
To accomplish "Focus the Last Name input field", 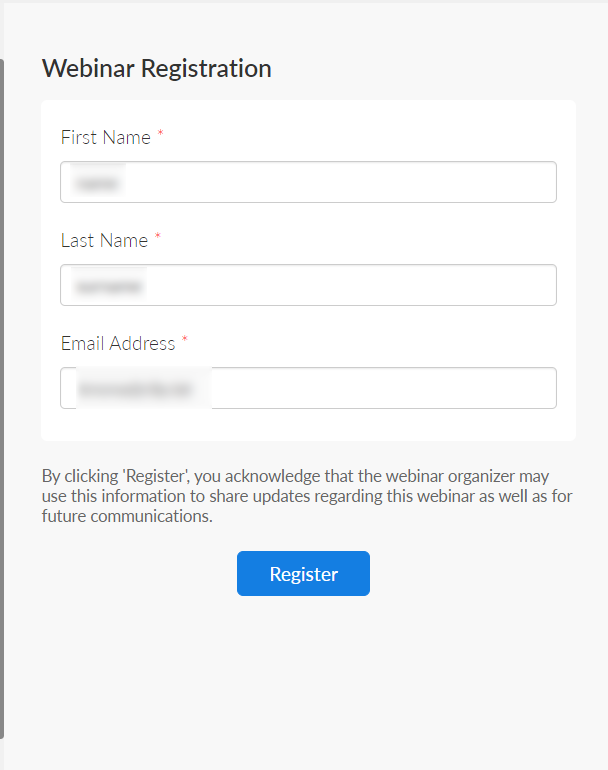I will [x=308, y=285].
